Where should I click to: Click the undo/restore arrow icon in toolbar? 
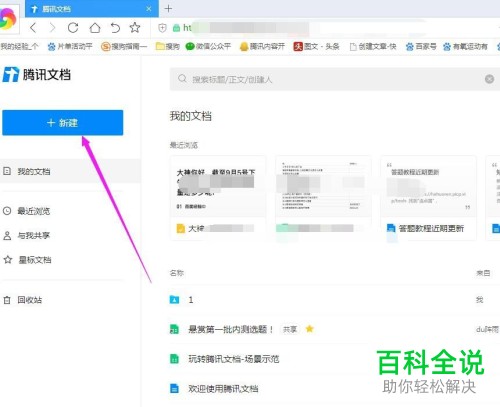[x=115, y=28]
